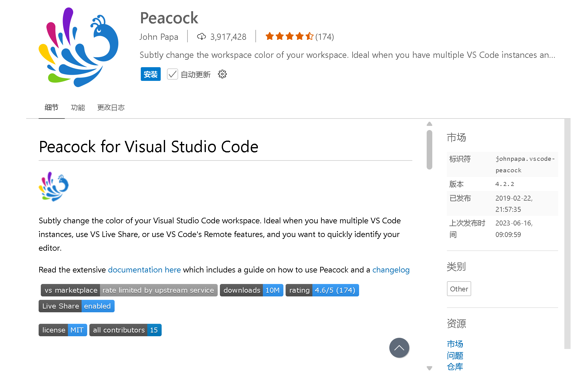Screen dimensions: 588x372
Task: Click the blue 安装 button
Action: pos(150,74)
